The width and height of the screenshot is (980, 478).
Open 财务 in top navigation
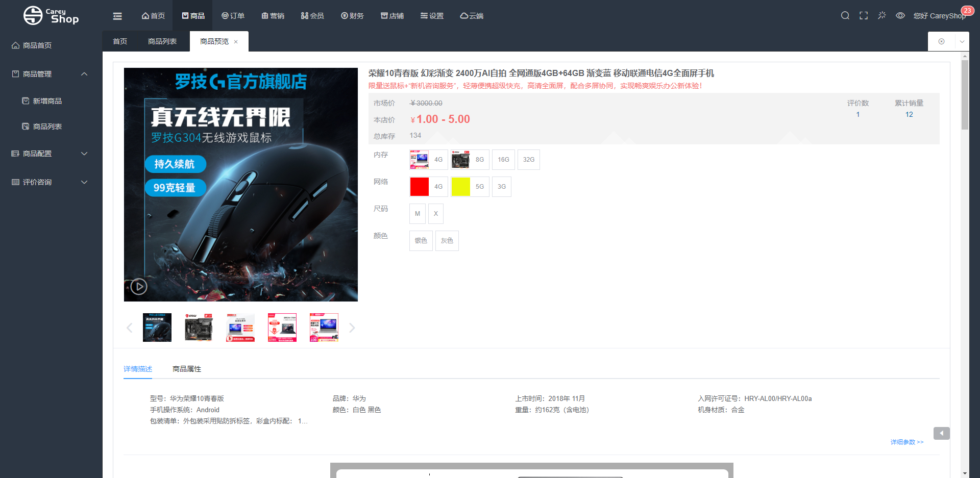point(352,16)
